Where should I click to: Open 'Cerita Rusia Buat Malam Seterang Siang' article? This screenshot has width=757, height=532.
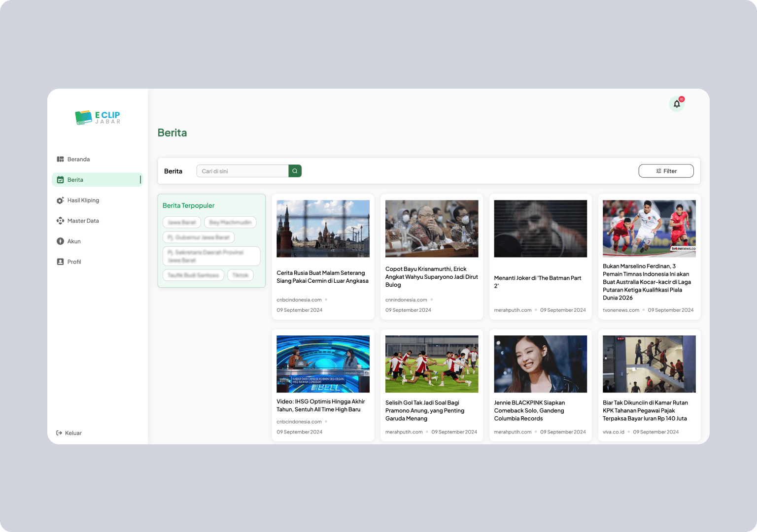point(323,277)
